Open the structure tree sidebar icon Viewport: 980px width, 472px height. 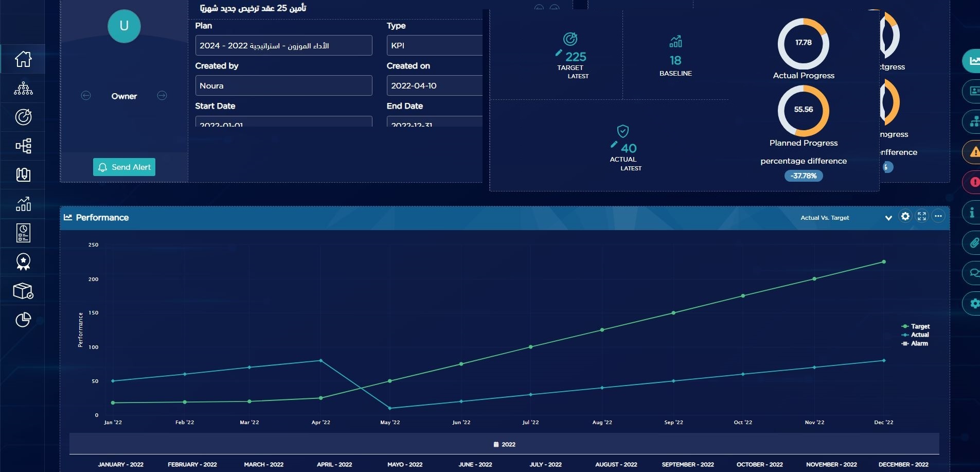click(23, 146)
